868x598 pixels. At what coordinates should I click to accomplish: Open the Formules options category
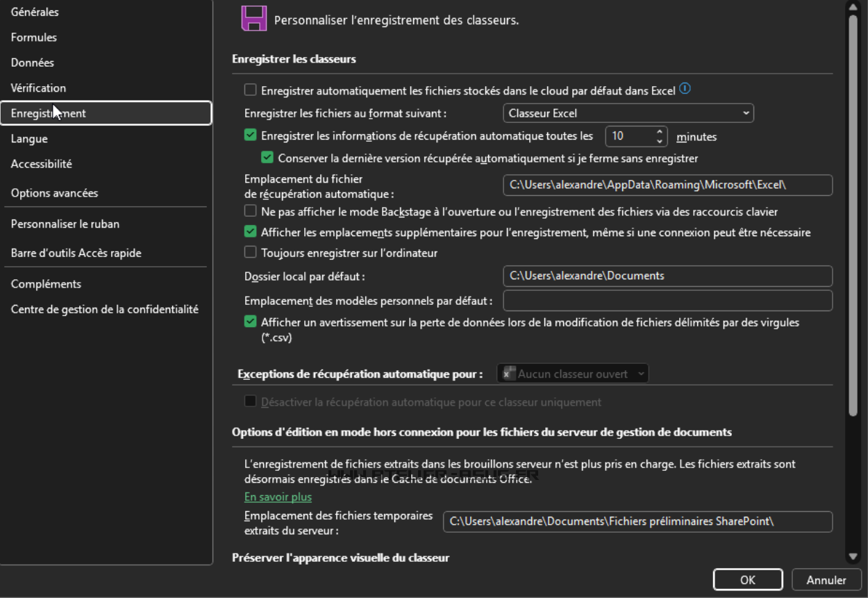click(34, 38)
